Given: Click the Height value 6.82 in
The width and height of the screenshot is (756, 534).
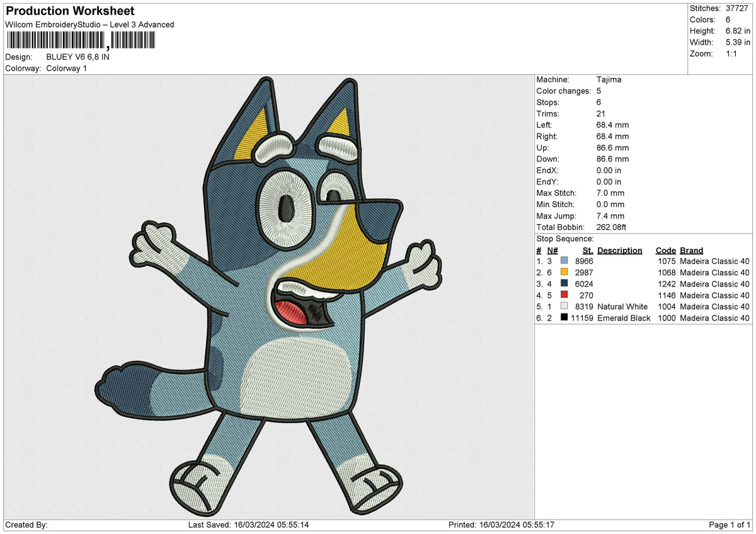Looking at the screenshot, I should pos(738,31).
